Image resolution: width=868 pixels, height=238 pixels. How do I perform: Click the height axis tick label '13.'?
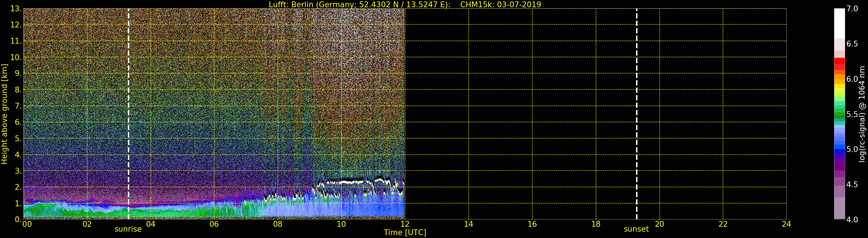tap(16, 9)
